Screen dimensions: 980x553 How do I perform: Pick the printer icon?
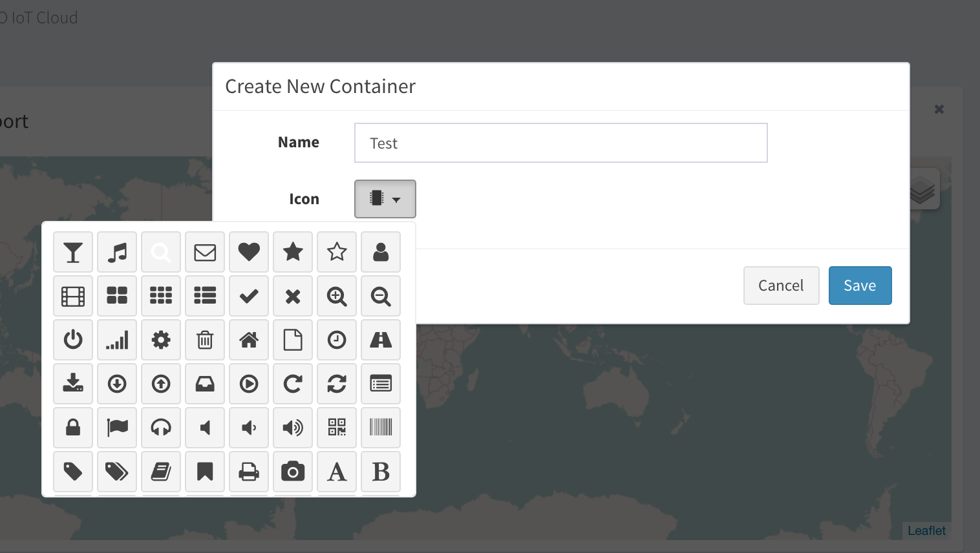point(249,472)
